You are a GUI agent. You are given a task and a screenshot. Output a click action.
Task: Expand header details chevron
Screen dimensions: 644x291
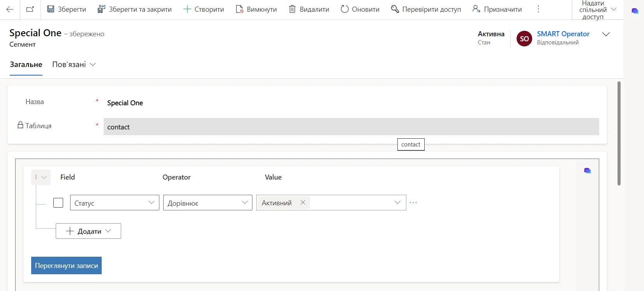coord(606,34)
